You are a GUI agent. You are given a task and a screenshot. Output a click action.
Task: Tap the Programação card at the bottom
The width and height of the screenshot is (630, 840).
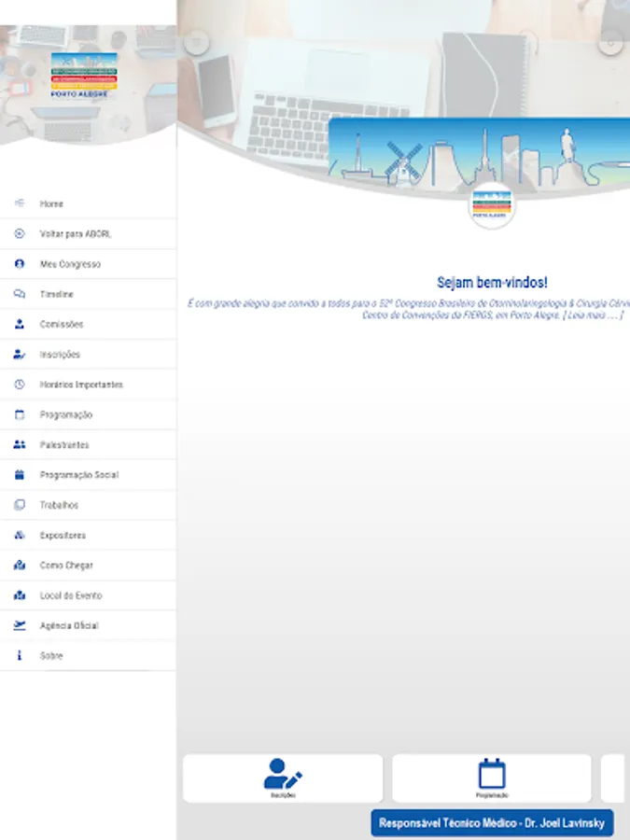(x=492, y=777)
